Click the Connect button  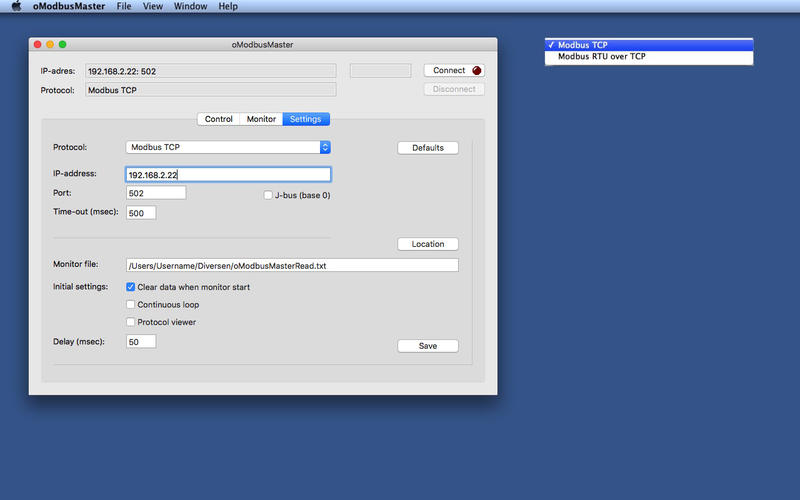(x=454, y=70)
